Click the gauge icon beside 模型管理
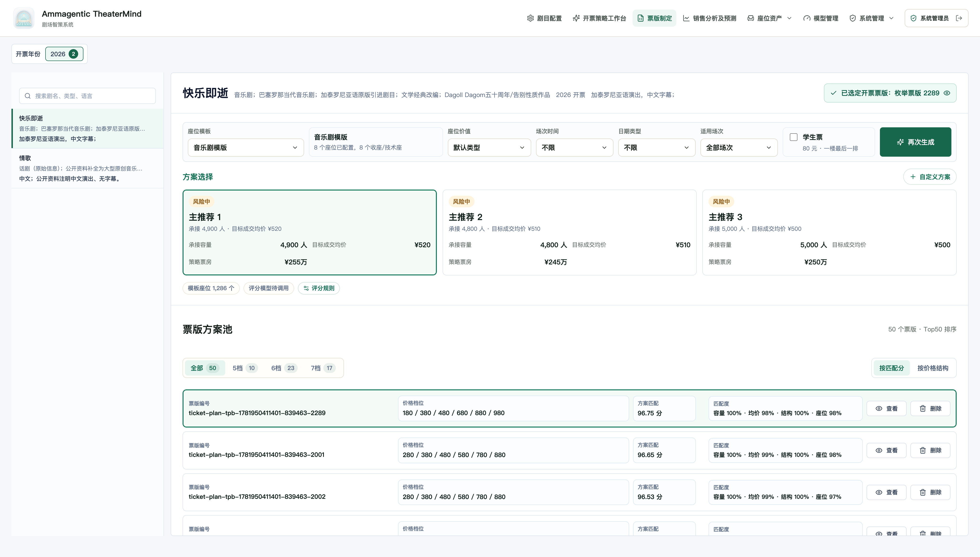 (807, 18)
